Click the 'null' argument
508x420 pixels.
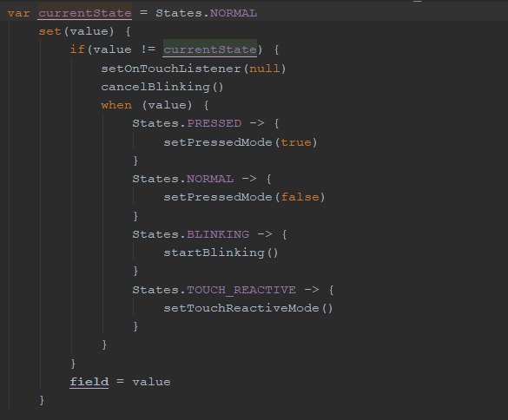(264, 69)
